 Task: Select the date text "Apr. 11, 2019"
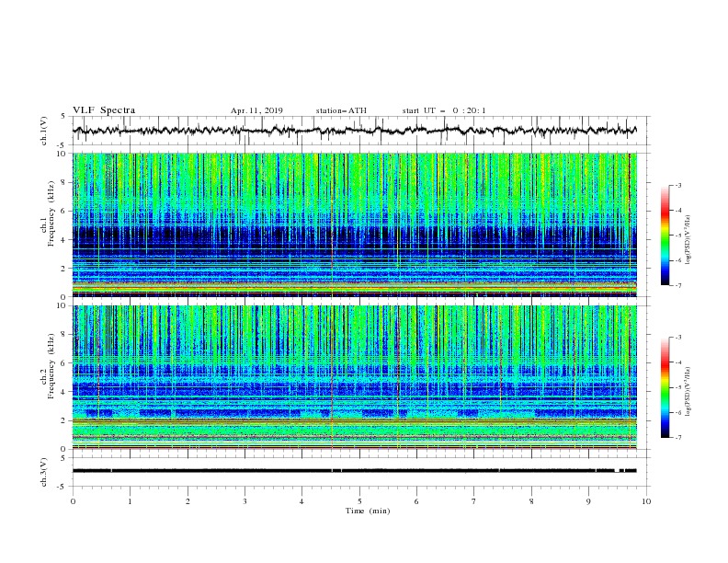(x=256, y=110)
